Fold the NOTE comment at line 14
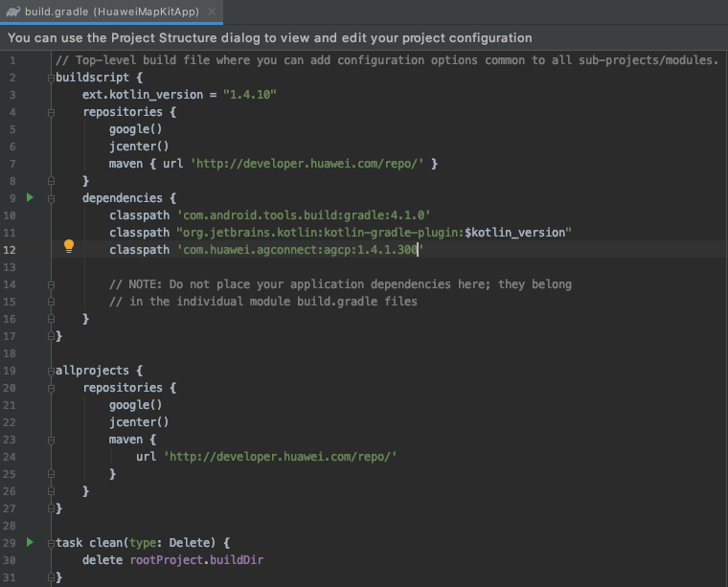This screenshot has width=728, height=587. 51,284
